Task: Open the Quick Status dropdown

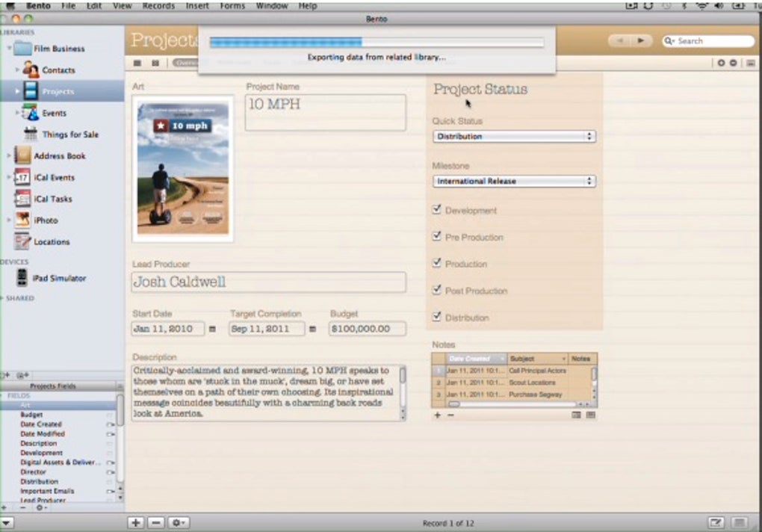Action: (x=514, y=137)
